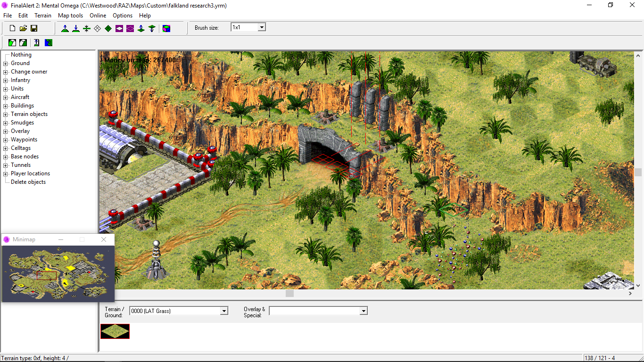Expand the Buildings tree node
Image resolution: width=644 pixels, height=362 pixels.
(6, 106)
